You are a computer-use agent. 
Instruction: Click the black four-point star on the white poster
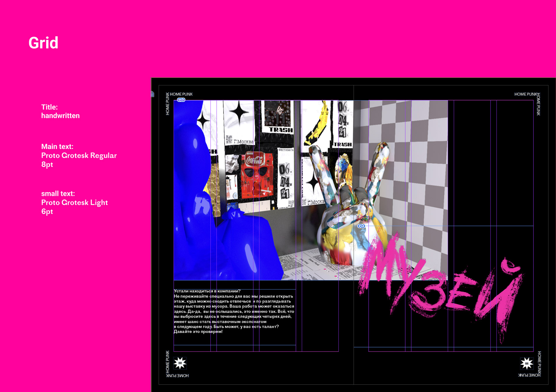[239, 113]
